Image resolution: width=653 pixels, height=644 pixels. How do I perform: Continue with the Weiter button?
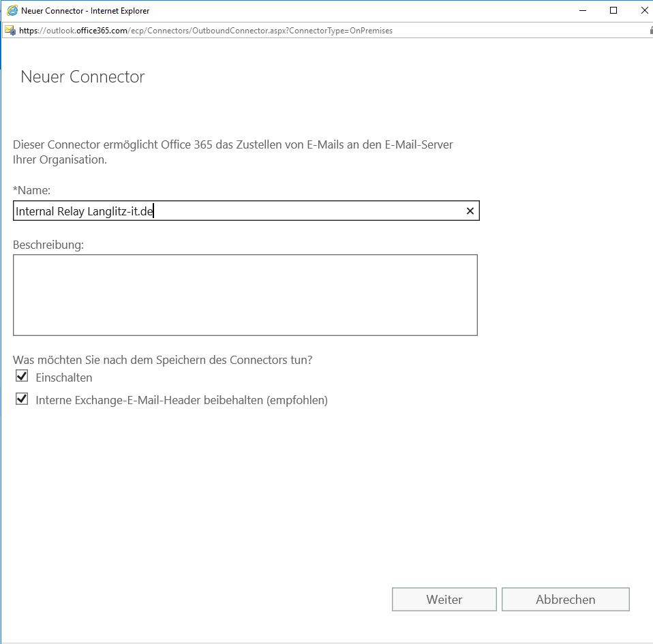pyautogui.click(x=444, y=600)
